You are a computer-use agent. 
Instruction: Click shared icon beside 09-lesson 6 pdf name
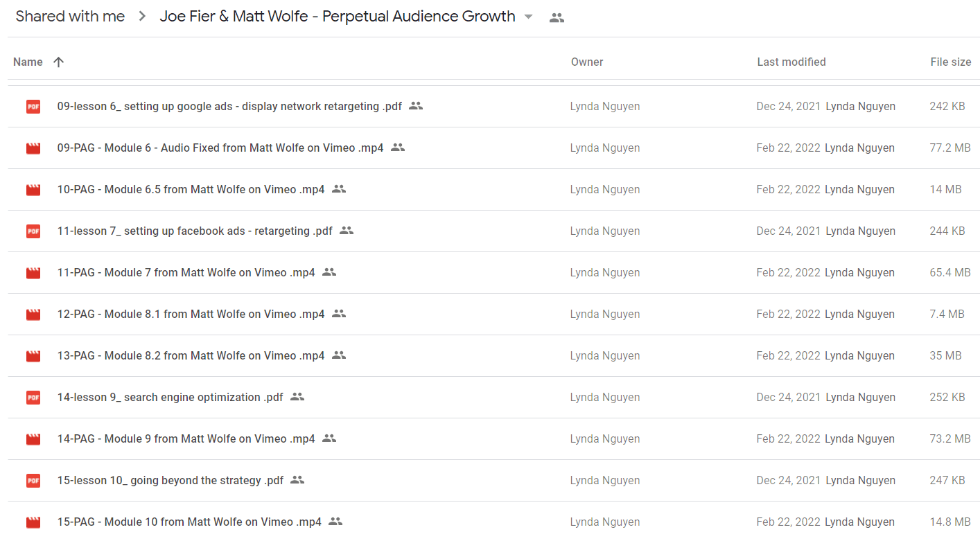tap(416, 106)
